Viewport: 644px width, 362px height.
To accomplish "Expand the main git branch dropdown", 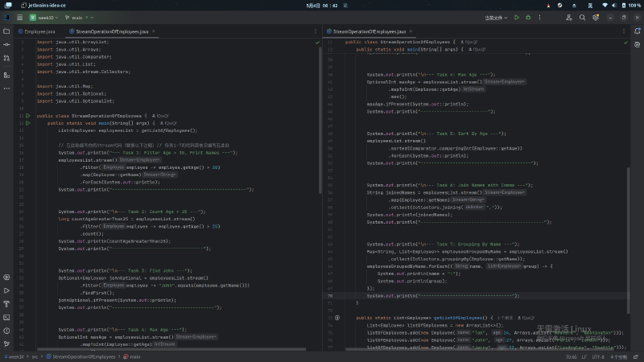I will point(79,18).
